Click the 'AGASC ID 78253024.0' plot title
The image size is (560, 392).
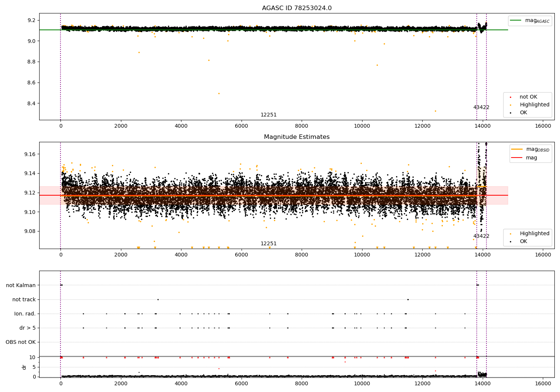click(x=297, y=8)
